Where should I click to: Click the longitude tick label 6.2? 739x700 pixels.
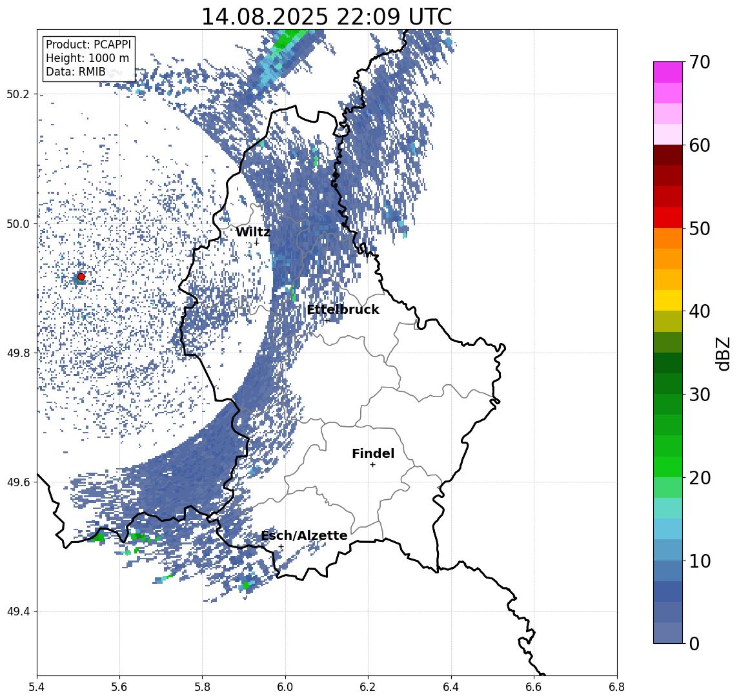[x=369, y=687]
